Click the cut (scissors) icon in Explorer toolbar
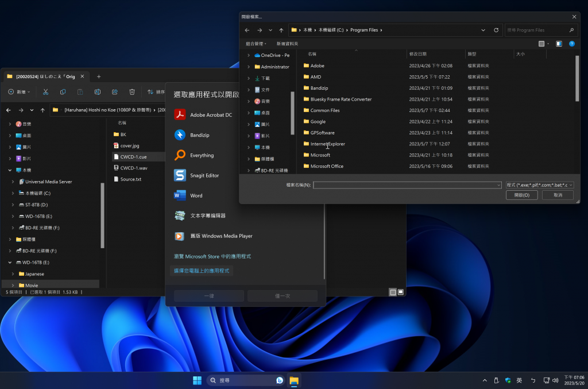 coord(46,92)
